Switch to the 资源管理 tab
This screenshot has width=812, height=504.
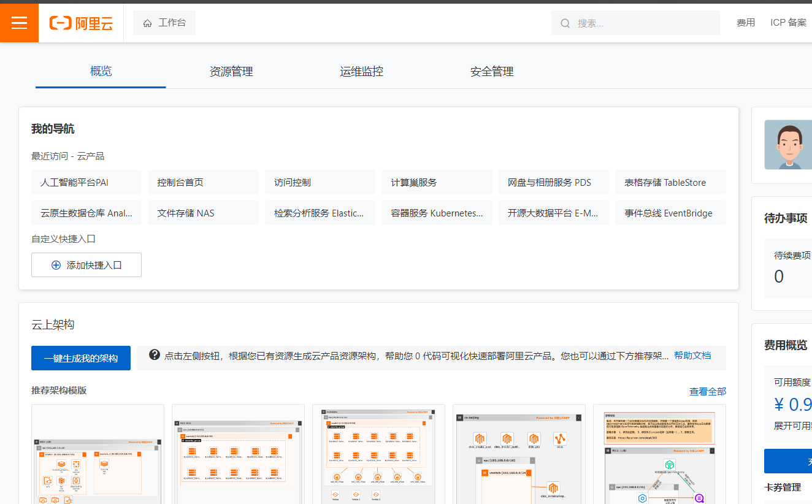[231, 71]
